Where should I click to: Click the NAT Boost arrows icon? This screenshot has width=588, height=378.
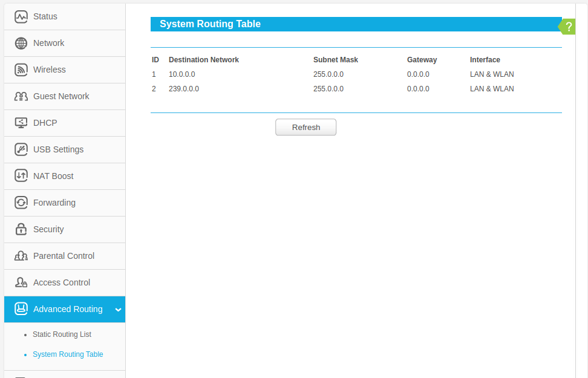[21, 175]
